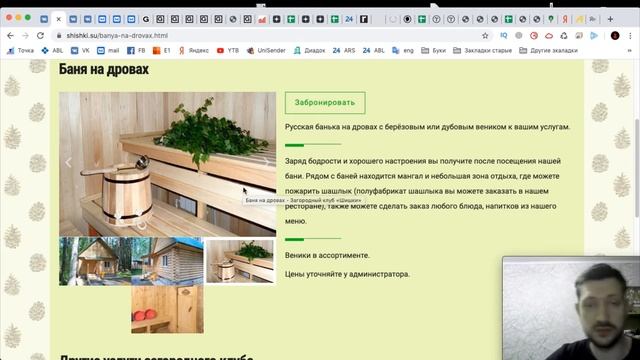Click the large sauna main photo

(167, 164)
